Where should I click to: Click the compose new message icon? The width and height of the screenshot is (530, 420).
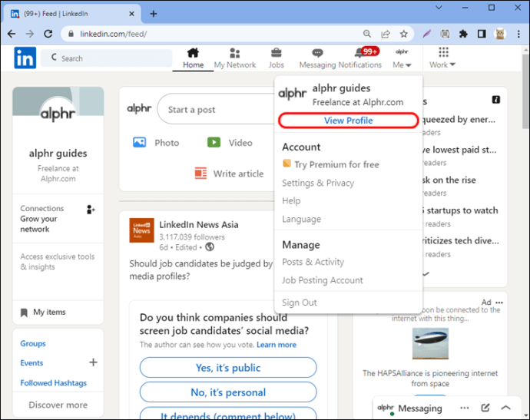(x=485, y=408)
